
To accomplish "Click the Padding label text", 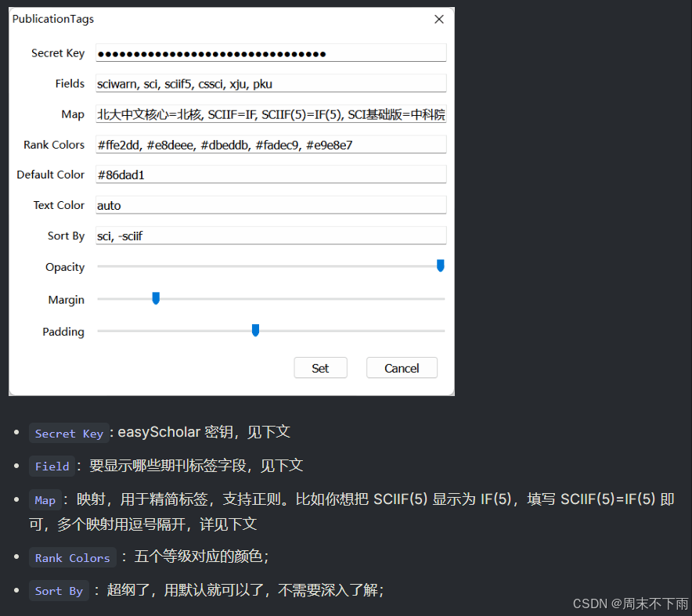I will click(63, 332).
